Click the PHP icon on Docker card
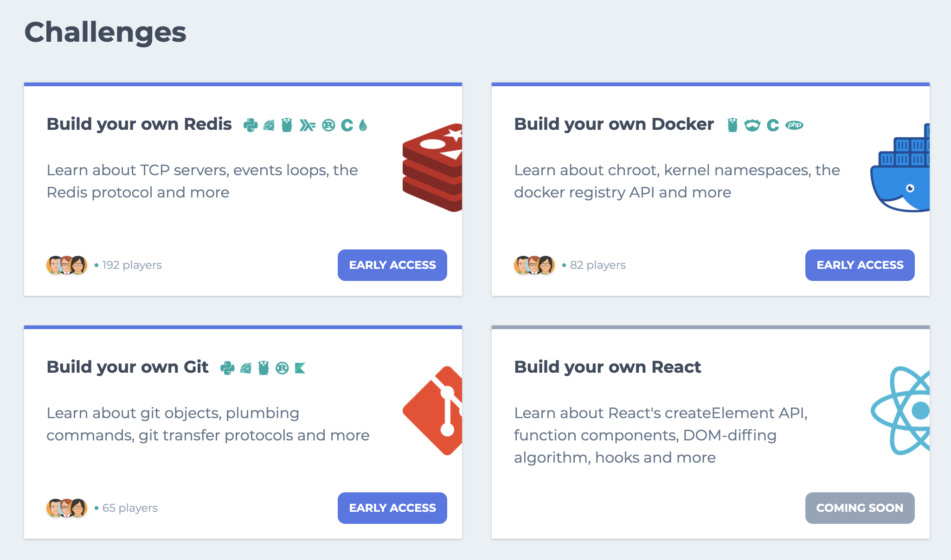Screen dimensions: 951x560 tap(794, 125)
